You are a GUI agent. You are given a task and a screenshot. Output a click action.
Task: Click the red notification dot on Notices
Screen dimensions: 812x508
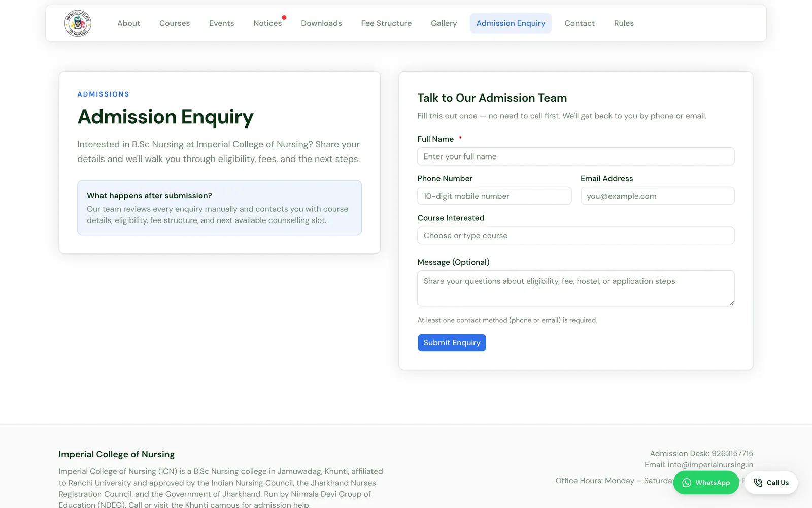click(284, 17)
